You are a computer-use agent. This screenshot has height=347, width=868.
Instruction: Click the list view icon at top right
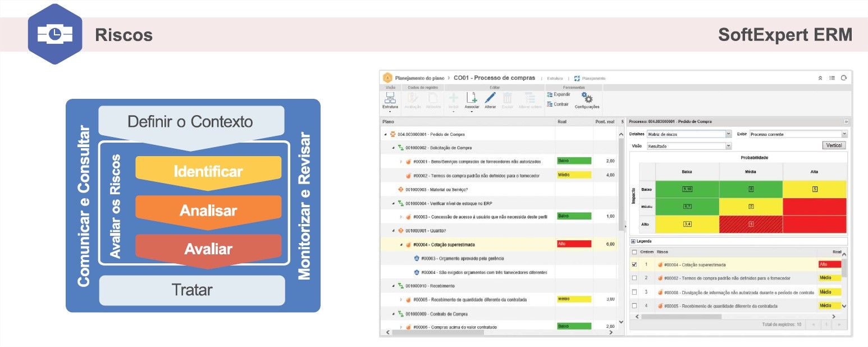point(832,78)
